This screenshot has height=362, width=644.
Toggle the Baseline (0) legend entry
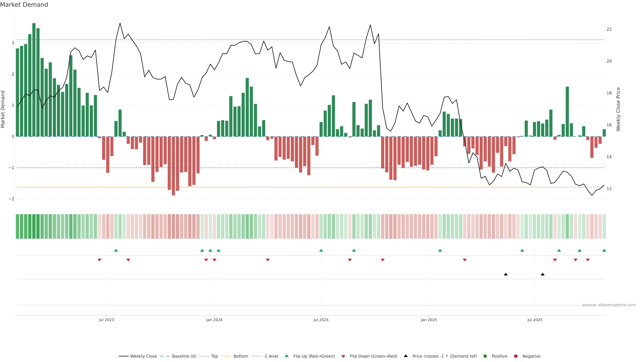[184, 356]
